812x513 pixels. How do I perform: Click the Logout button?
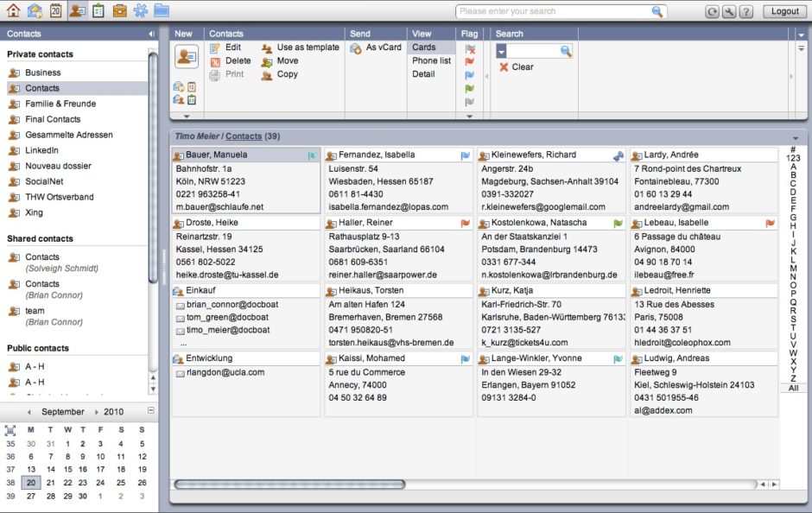coord(784,11)
